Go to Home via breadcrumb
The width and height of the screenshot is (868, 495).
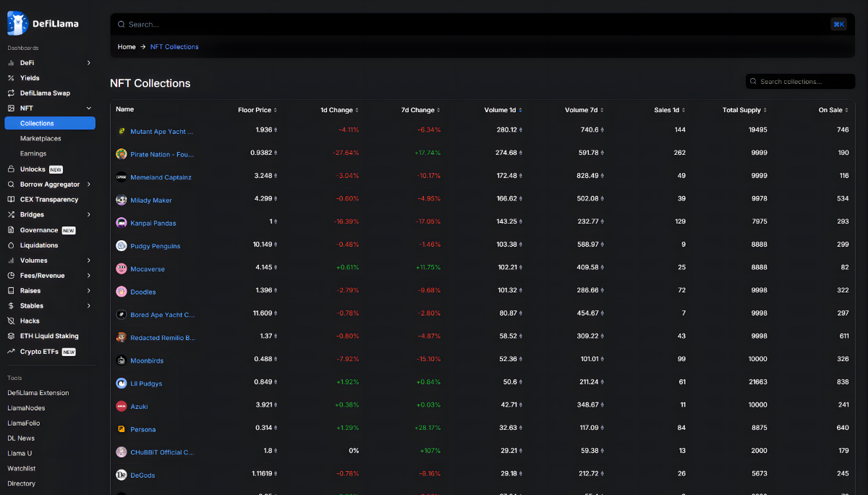(127, 47)
